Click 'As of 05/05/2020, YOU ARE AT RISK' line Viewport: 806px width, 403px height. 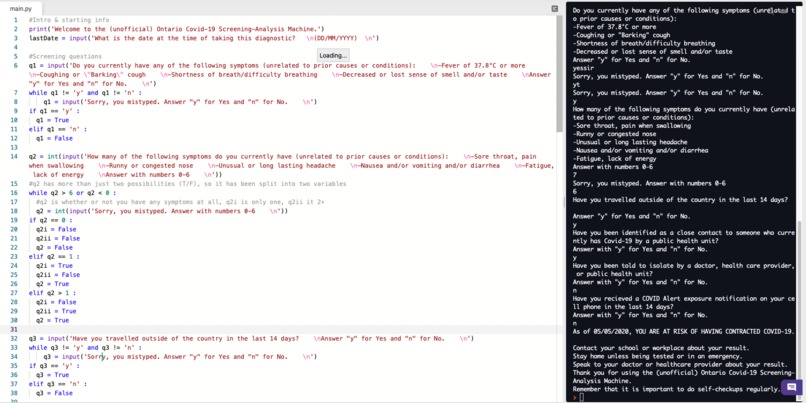coord(684,332)
